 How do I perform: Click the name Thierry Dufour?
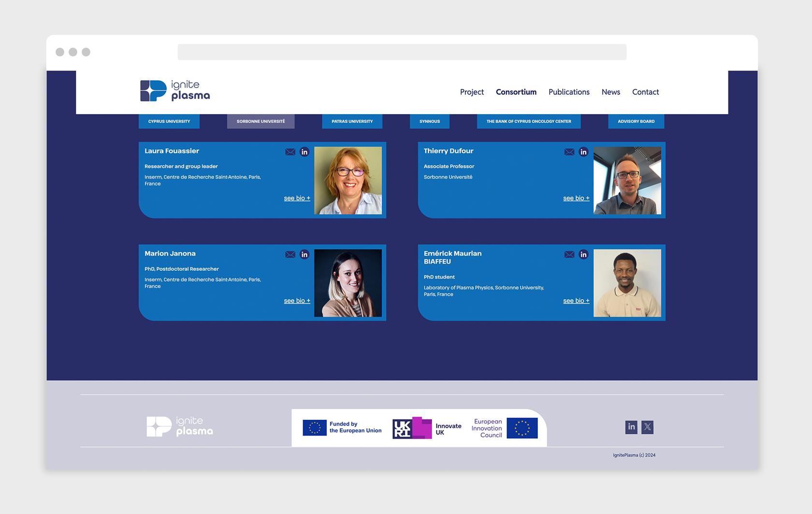(x=449, y=151)
